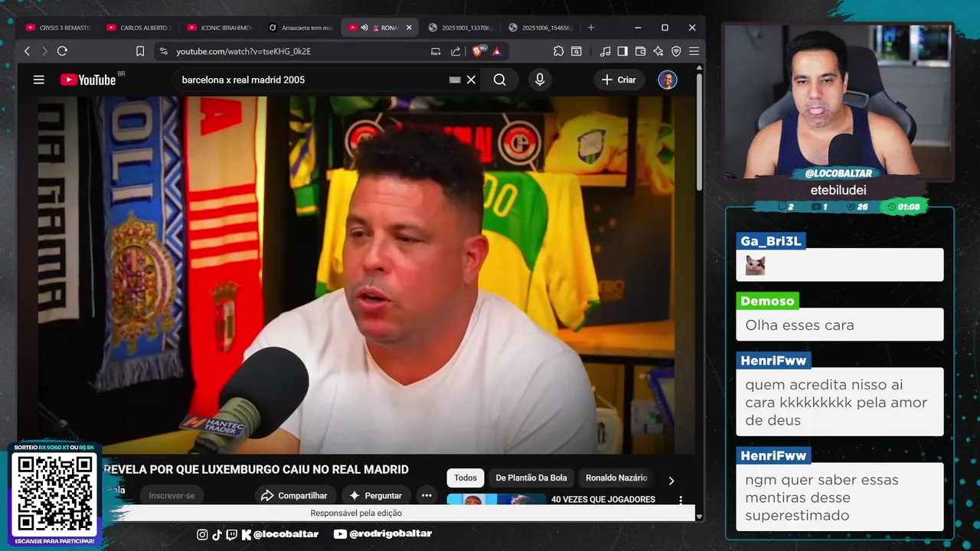Open the browser hamburger main menu

[x=694, y=51]
